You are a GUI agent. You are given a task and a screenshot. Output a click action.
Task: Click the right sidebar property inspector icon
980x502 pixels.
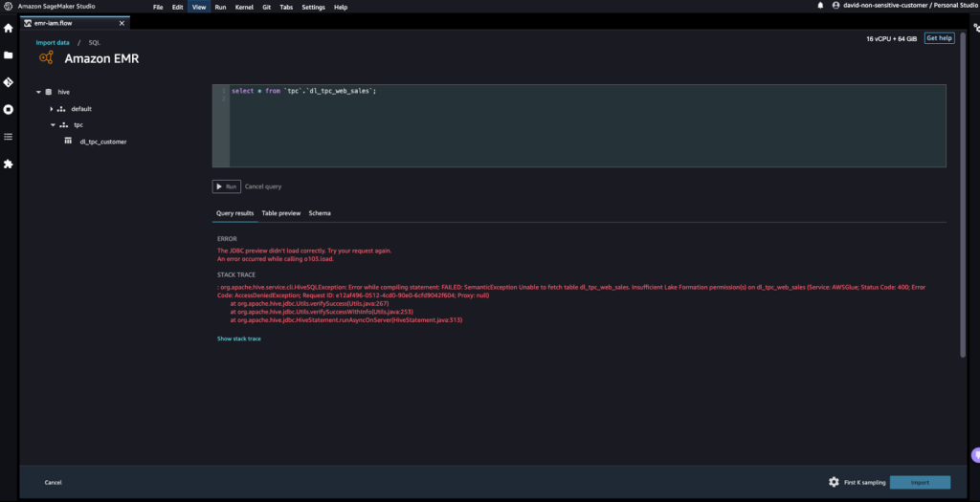(975, 28)
